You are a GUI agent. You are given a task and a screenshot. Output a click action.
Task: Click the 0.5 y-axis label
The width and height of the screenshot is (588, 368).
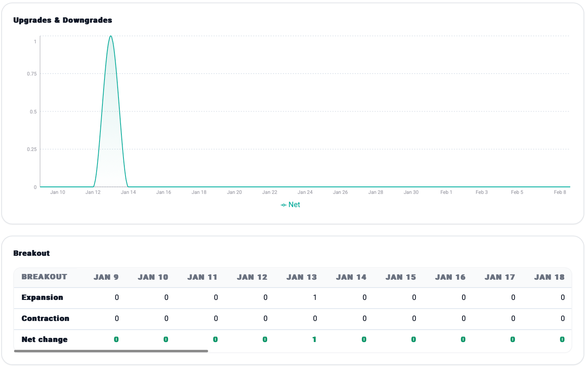point(33,112)
